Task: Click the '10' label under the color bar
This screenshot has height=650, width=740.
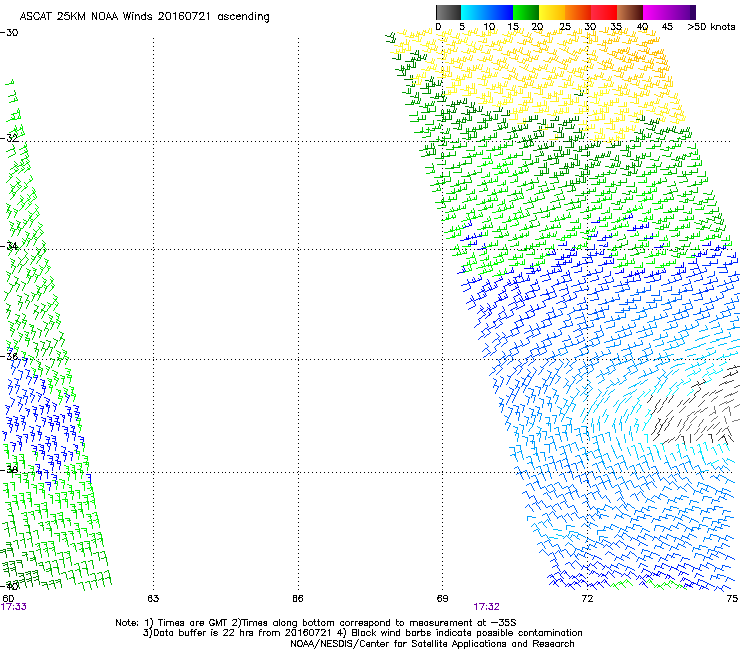Action: 489,27
